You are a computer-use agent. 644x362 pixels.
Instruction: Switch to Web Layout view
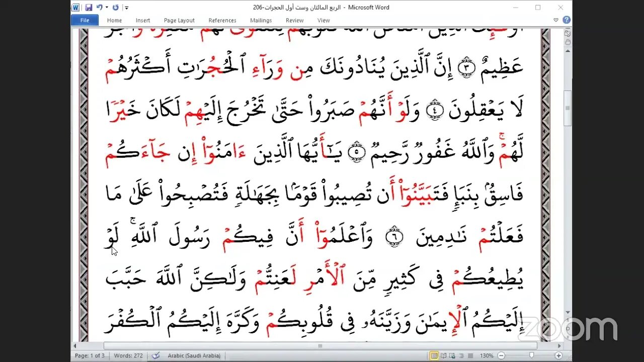tap(452, 355)
